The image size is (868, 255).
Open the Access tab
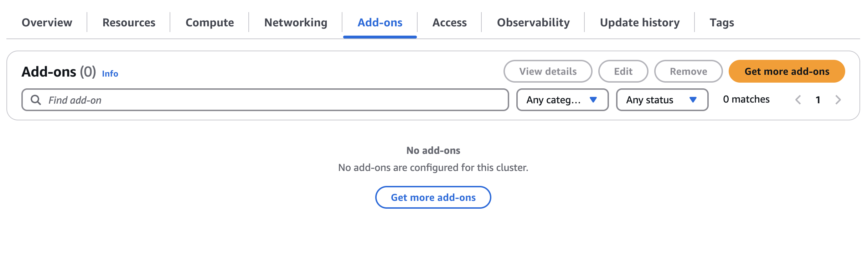450,23
